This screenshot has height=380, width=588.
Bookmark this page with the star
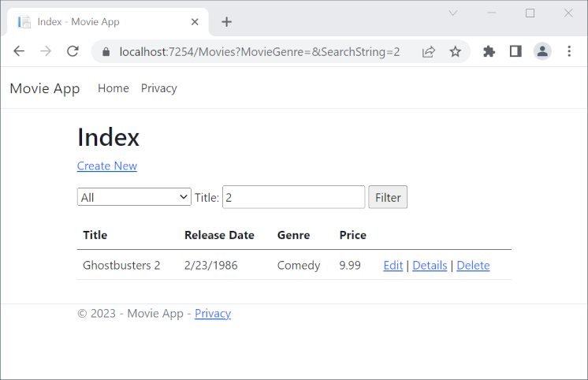pos(456,51)
